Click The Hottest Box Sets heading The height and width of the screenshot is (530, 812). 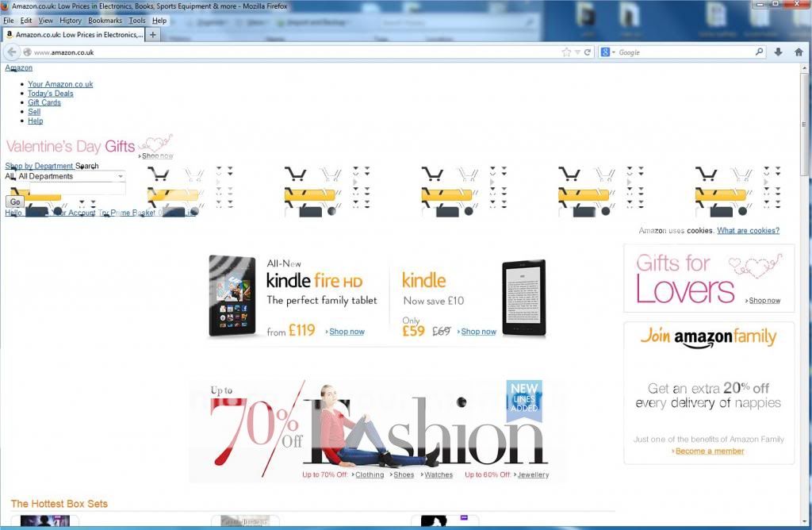(59, 504)
